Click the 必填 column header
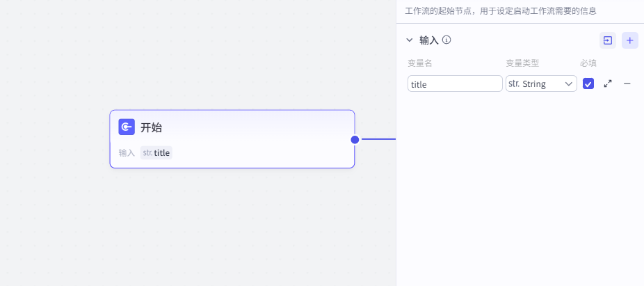Viewport: 644px width, 286px height. click(x=588, y=63)
